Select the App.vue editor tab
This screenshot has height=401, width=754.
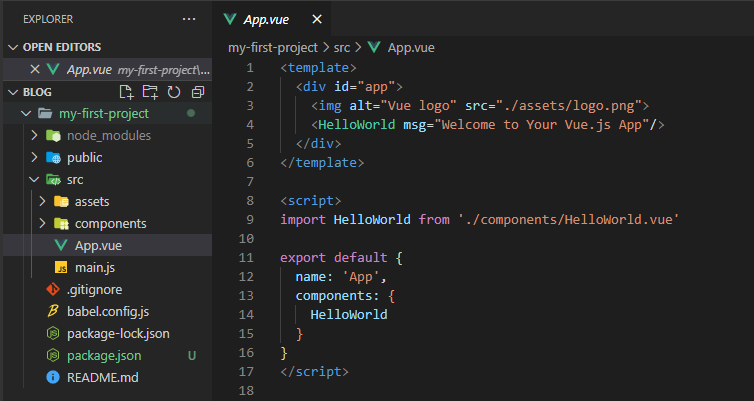point(272,19)
